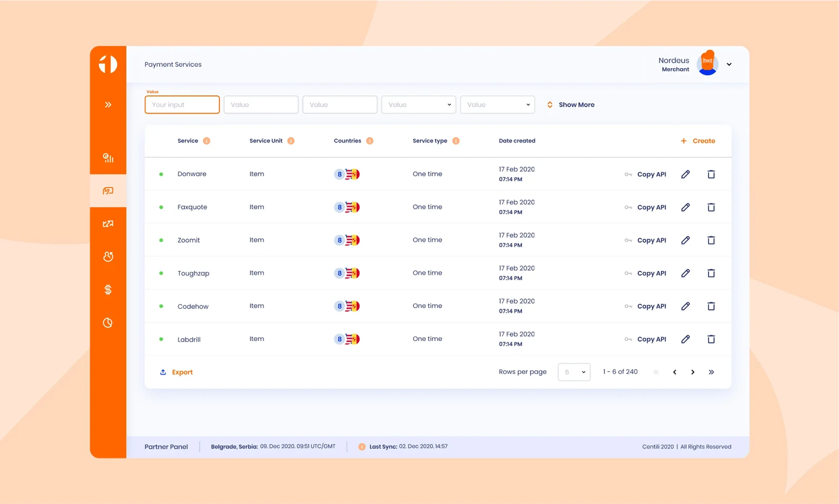
Task: Expand the sidebar with double chevron
Action: click(x=108, y=105)
